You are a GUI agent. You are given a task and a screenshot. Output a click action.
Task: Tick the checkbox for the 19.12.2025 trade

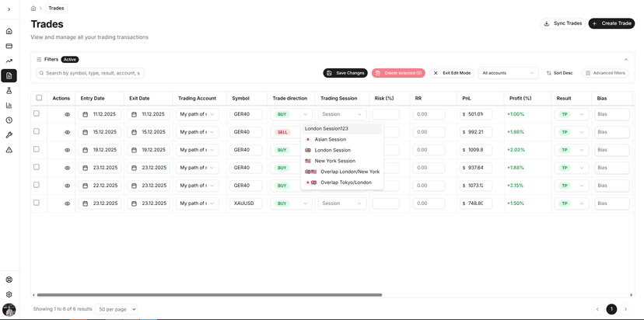[37, 149]
